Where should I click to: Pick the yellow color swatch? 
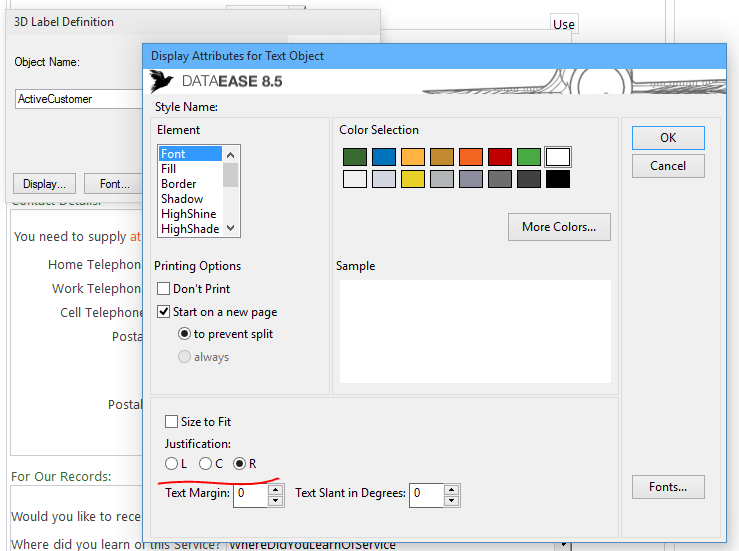pyautogui.click(x=413, y=179)
